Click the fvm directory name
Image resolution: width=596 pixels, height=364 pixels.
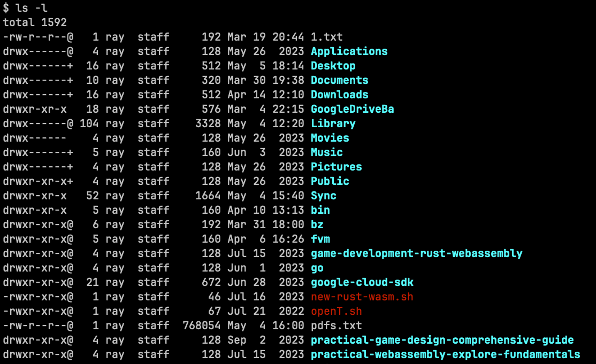[x=320, y=239]
